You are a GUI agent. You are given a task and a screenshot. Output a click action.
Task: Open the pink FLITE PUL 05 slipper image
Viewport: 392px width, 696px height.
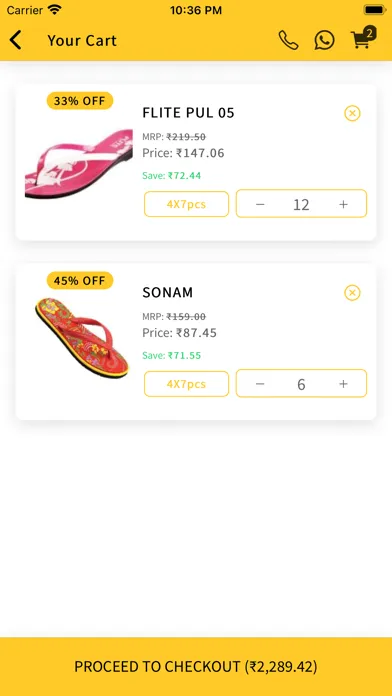(x=79, y=163)
